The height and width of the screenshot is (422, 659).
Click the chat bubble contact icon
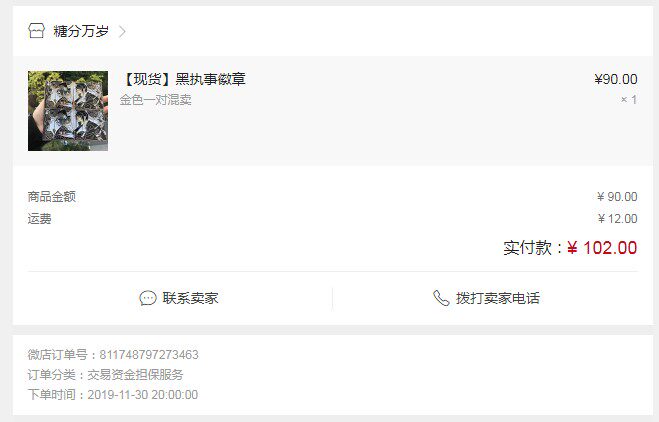[x=148, y=298]
